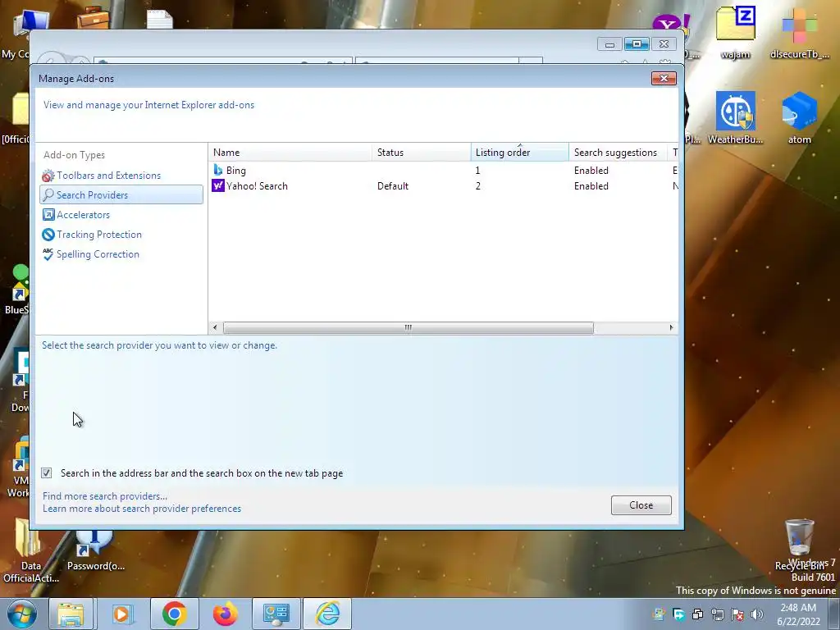Open Windows Explorer from the taskbar

coord(71,614)
